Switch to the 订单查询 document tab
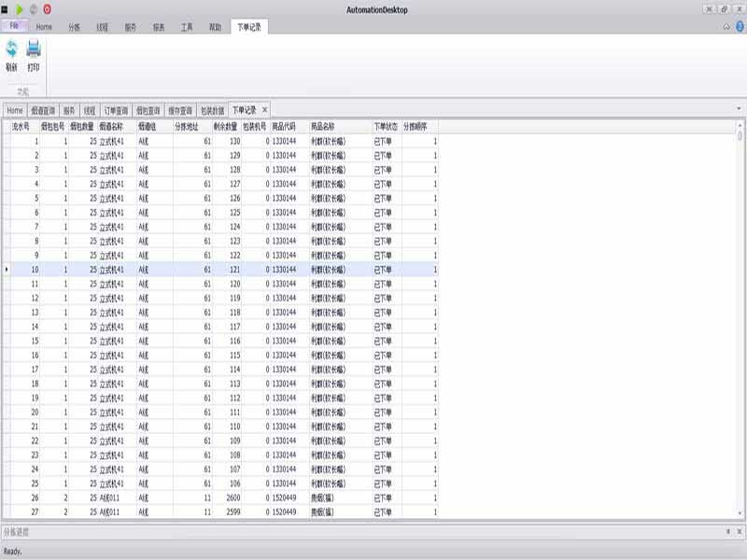Viewport: 747px width, 560px height. pyautogui.click(x=116, y=110)
